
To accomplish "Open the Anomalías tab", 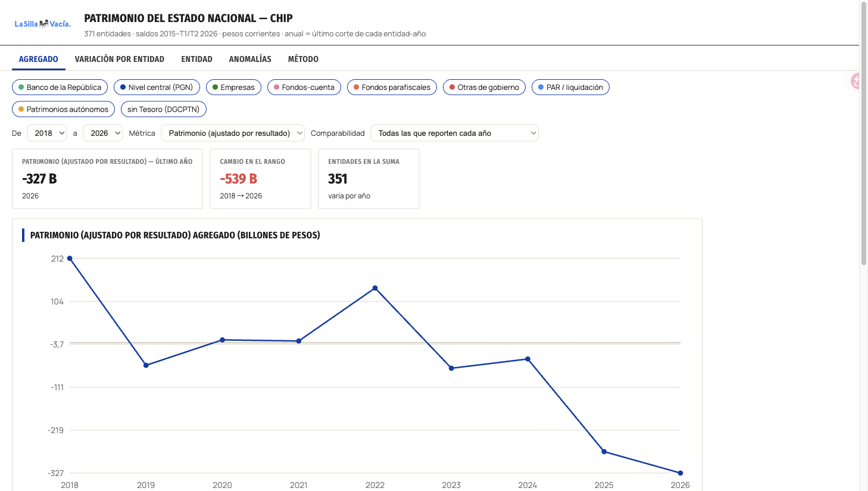I will [250, 59].
